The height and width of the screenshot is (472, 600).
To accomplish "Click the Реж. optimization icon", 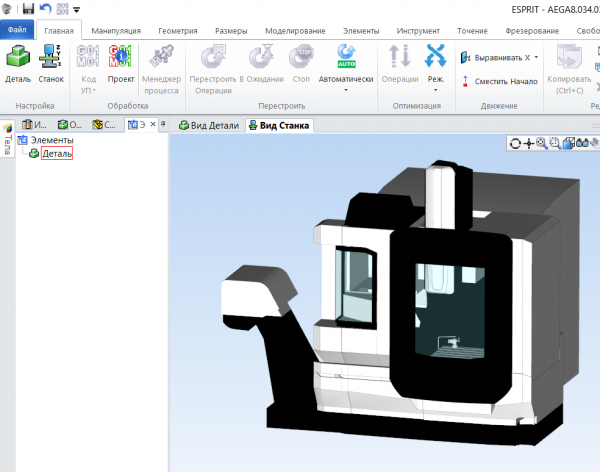I will pos(435,57).
